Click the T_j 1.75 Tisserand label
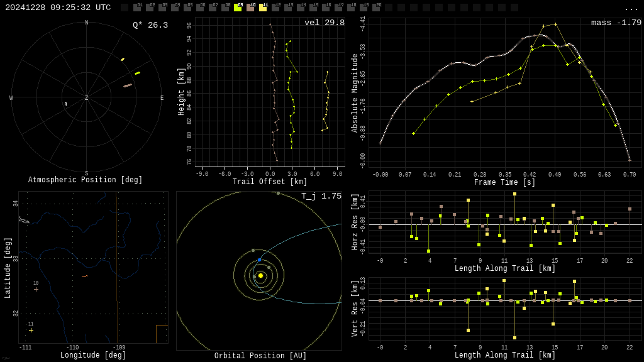 (321, 196)
